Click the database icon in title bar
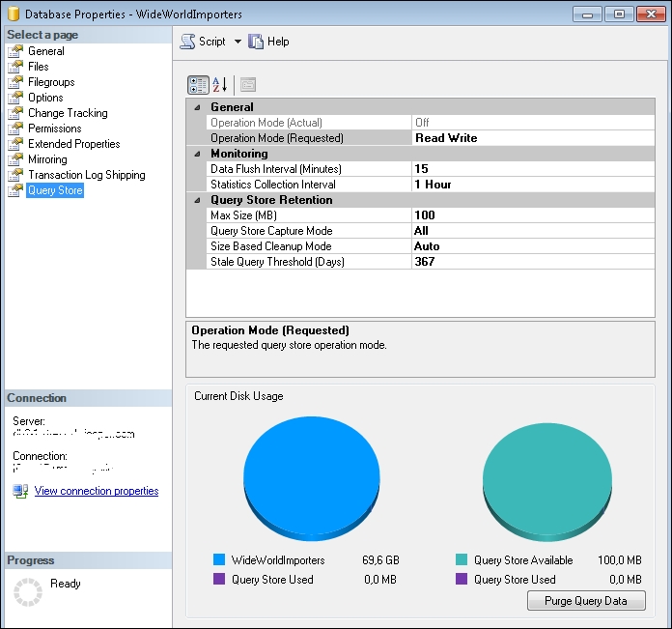672x629 pixels. click(14, 14)
